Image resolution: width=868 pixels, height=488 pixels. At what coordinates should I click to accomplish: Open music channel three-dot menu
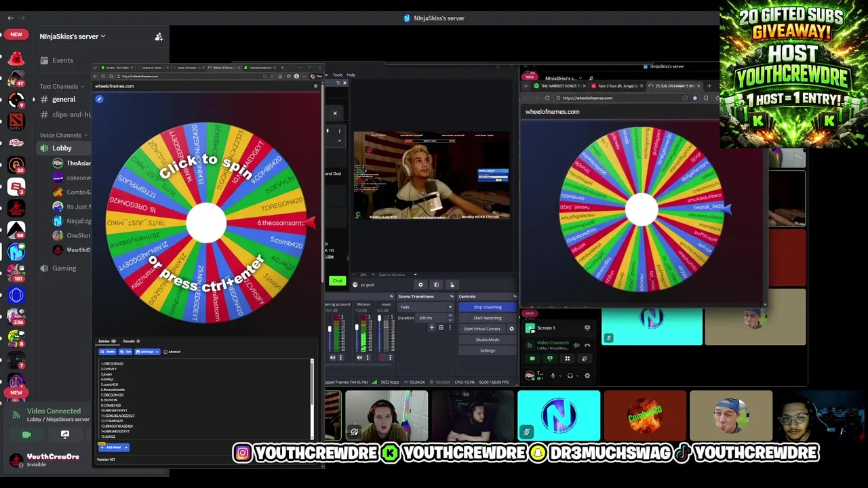click(390, 358)
